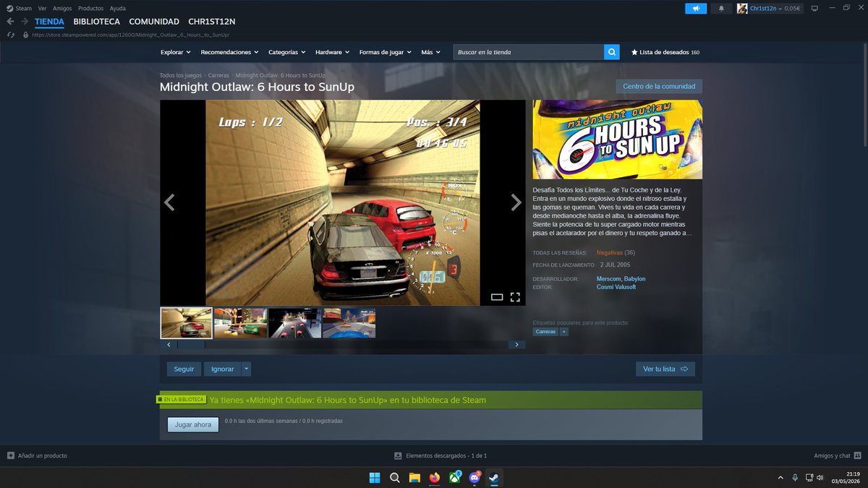868x488 pixels.
Task: Click thumbnail strip left scroll arrow
Action: click(x=169, y=345)
